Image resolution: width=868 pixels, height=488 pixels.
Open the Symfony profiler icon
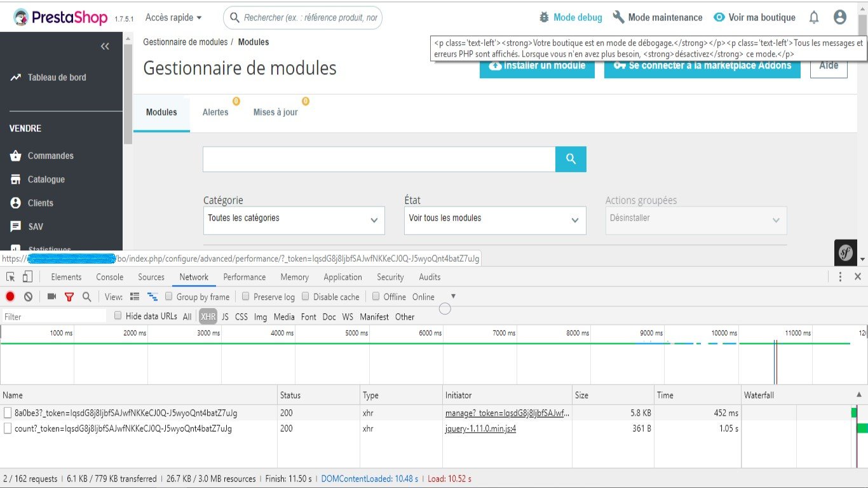click(x=845, y=253)
